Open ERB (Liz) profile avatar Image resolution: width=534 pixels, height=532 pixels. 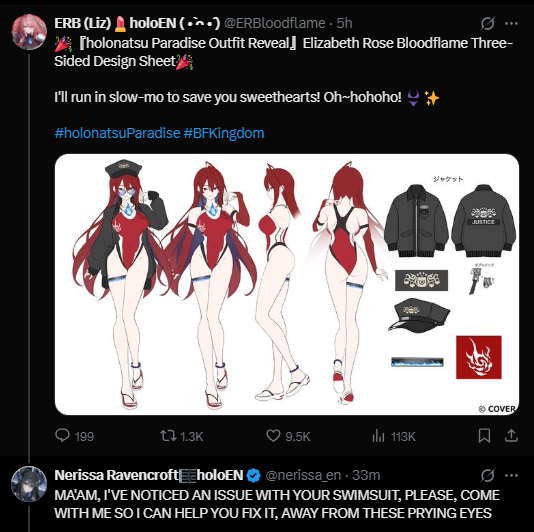(x=29, y=32)
